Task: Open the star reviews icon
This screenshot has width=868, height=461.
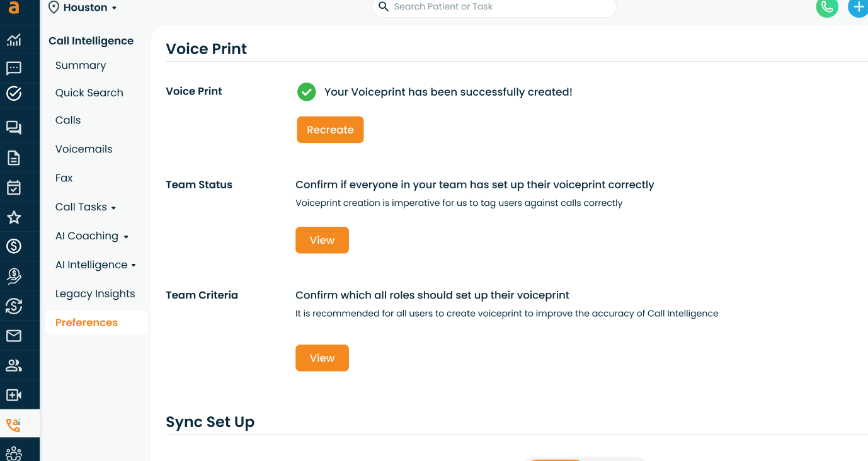Action: [14, 218]
